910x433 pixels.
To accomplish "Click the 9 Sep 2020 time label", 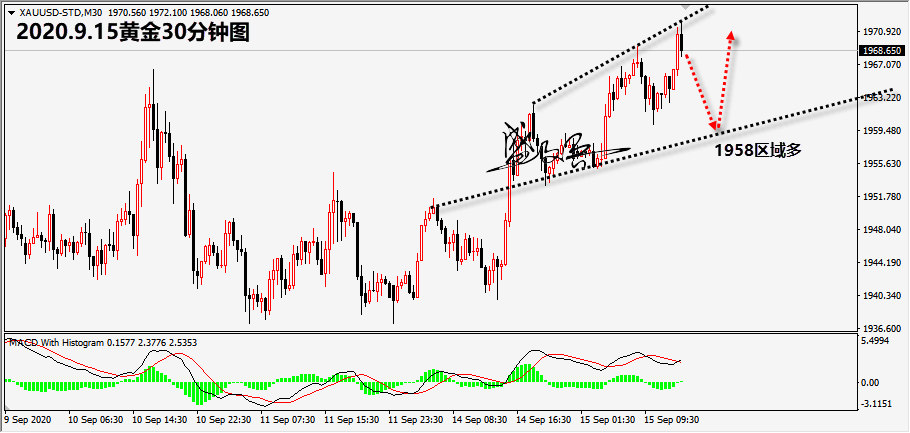I will [x=26, y=420].
